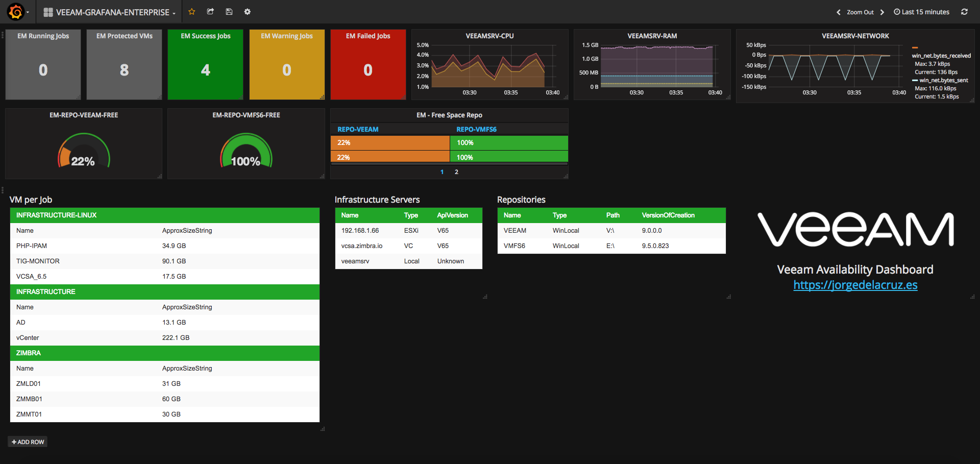Open VEEAMSRV-RAM panel title menu
Viewport: 980px width, 464px height.
[x=652, y=36]
